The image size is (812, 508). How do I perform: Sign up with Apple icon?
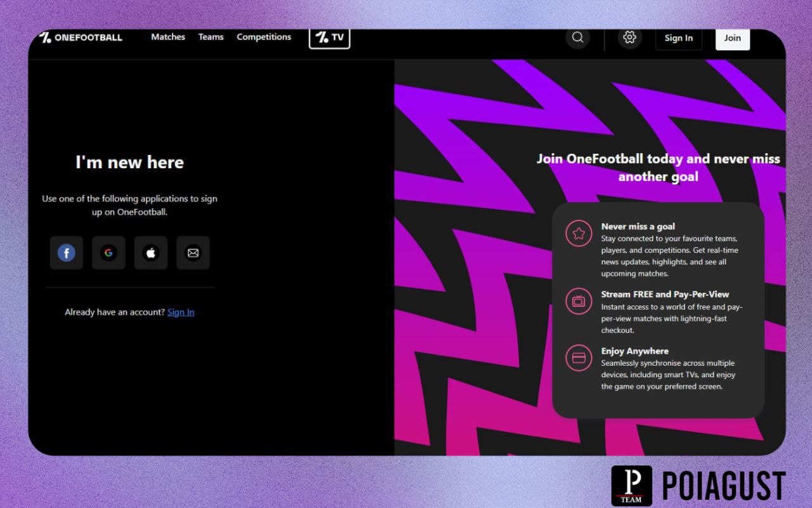pyautogui.click(x=151, y=253)
